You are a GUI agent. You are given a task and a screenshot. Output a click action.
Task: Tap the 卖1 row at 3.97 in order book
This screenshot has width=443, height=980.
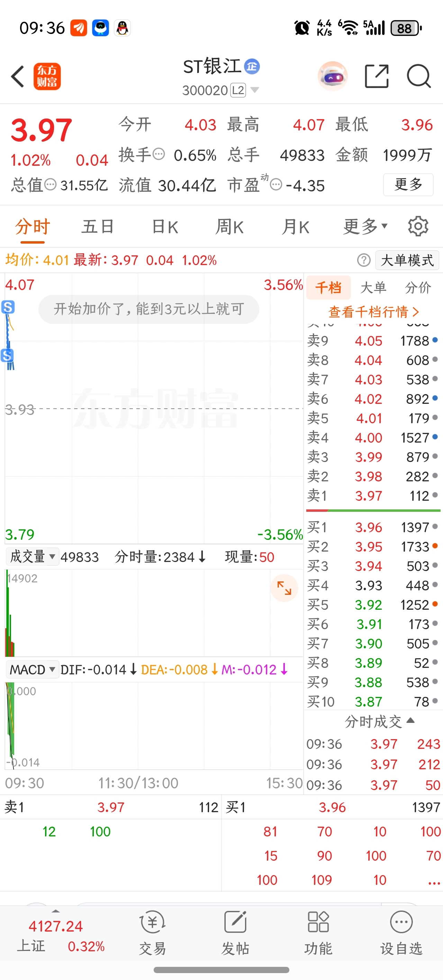(373, 496)
